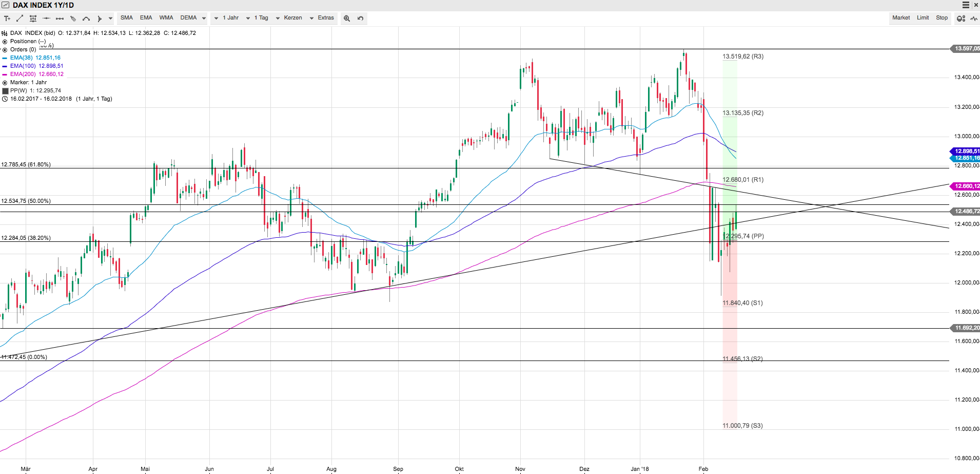
Task: Click the 12.534,75 (50.00%) Fibonacci label
Action: 26,201
